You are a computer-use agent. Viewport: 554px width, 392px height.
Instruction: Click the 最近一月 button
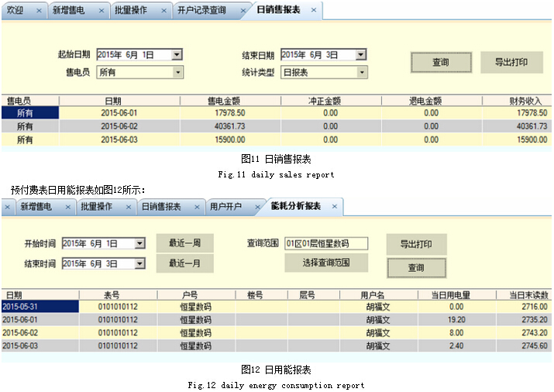(184, 263)
